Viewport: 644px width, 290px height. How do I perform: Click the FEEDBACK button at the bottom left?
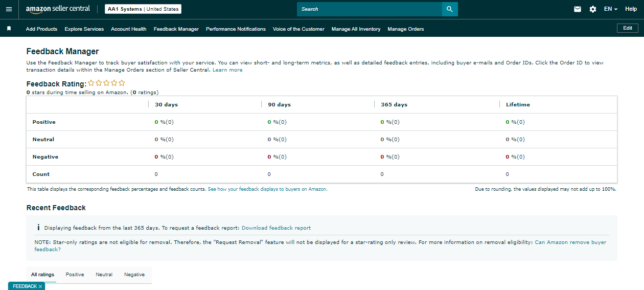(25, 286)
